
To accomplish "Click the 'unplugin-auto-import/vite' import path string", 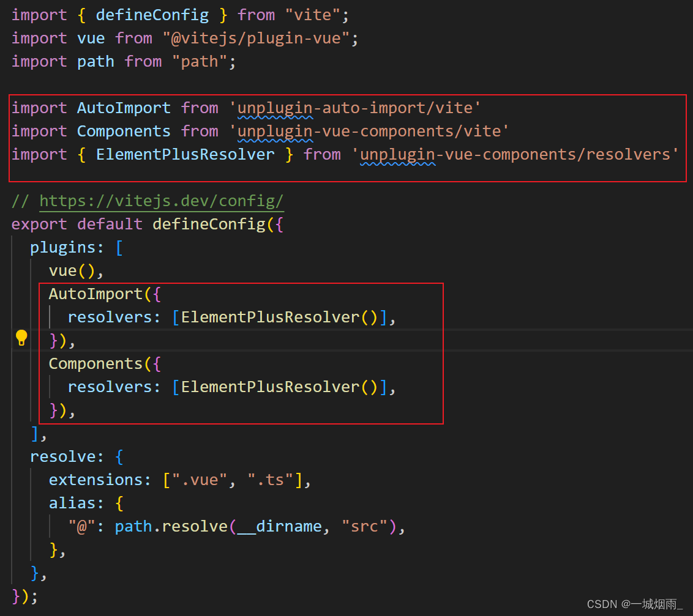I will (x=355, y=108).
